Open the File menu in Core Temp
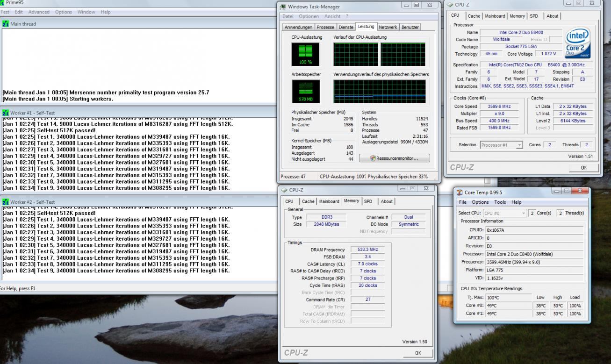The height and width of the screenshot is (364, 611). [x=463, y=202]
